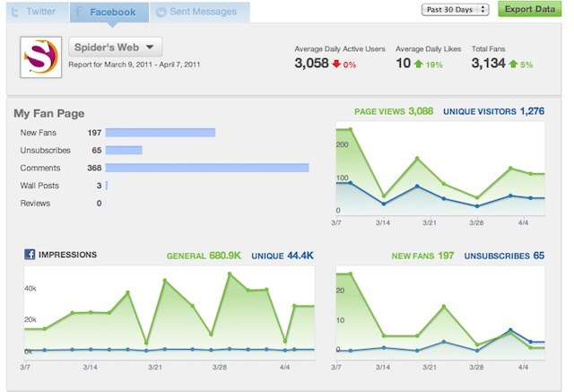Click the "PAGE VIEWS 3,088" legend
This screenshot has width=574, height=392.
pyautogui.click(x=394, y=111)
